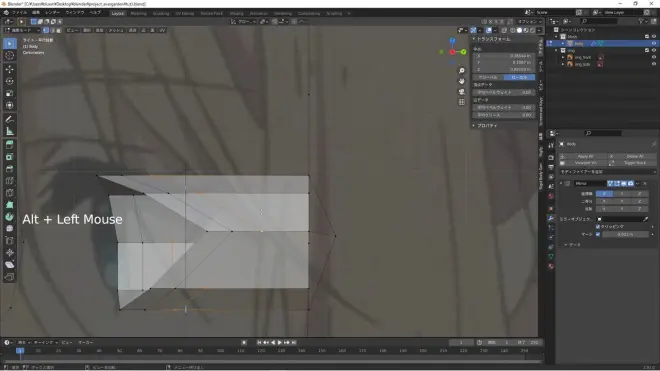The image size is (660, 371).
Task: Select the 3D Cursor tool
Action: coord(10,56)
